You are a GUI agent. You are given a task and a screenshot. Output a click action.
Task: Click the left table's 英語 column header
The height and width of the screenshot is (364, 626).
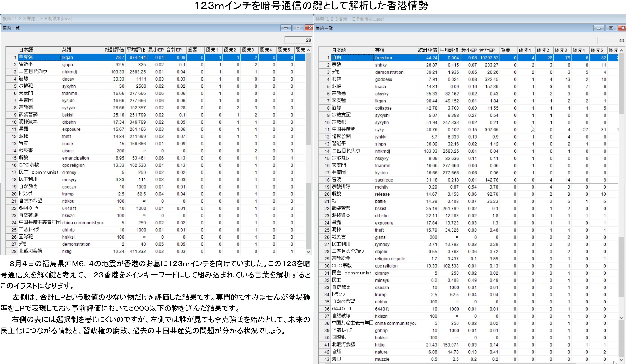[x=82, y=50]
